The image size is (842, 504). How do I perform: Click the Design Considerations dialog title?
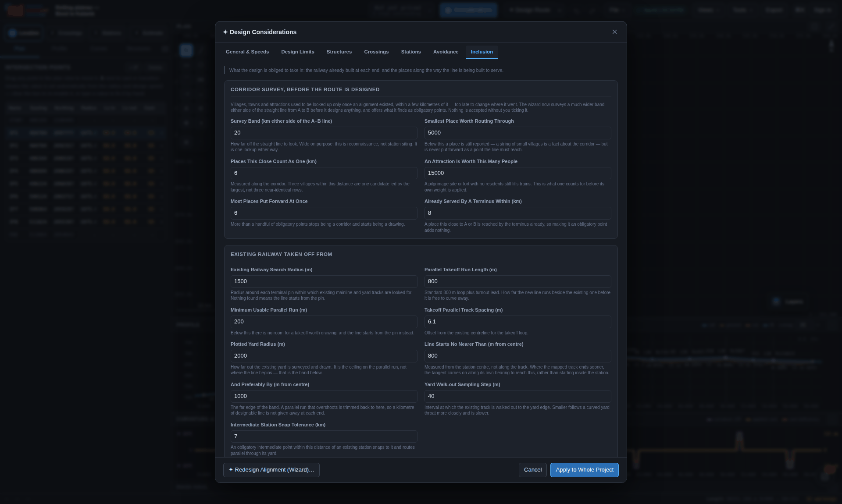pos(260,32)
